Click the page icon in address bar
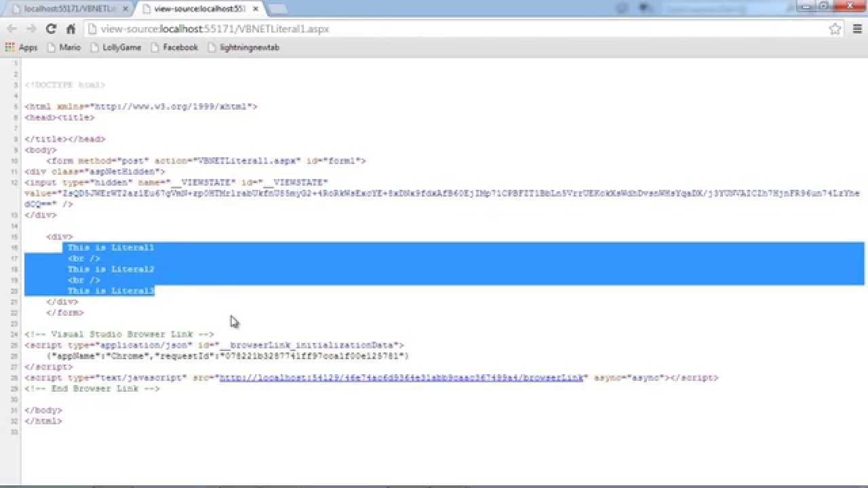 click(x=93, y=29)
